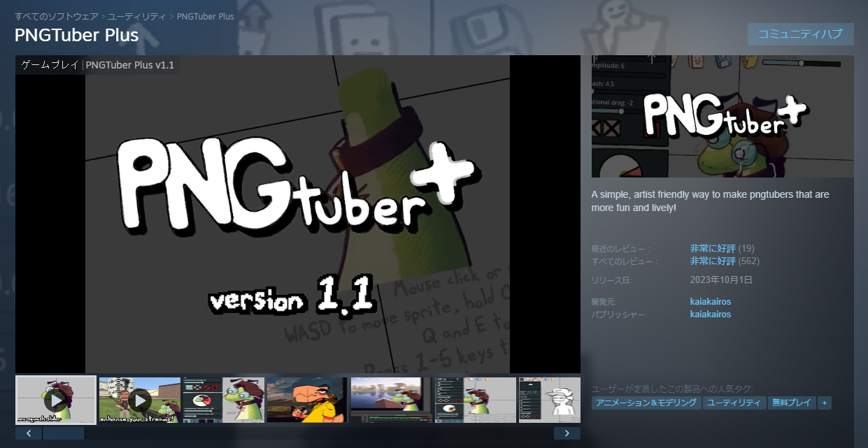Click the 無料プレイ tag
Screen dimensions: 868x448
coord(791,403)
